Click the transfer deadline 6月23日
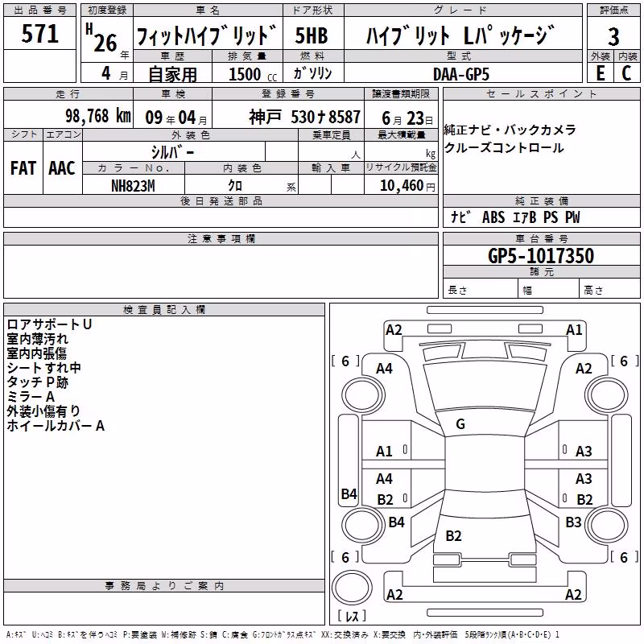The image size is (644, 644). [407, 118]
